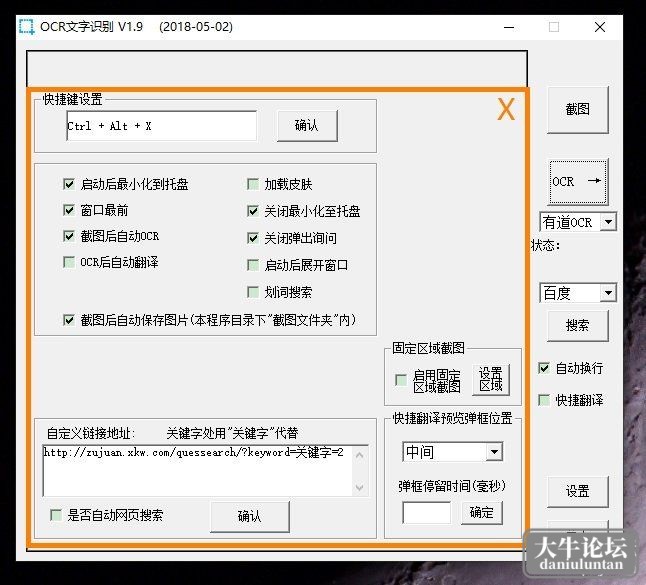Click URL box scrollbar up arrow
The width and height of the screenshot is (646, 585).
click(360, 455)
